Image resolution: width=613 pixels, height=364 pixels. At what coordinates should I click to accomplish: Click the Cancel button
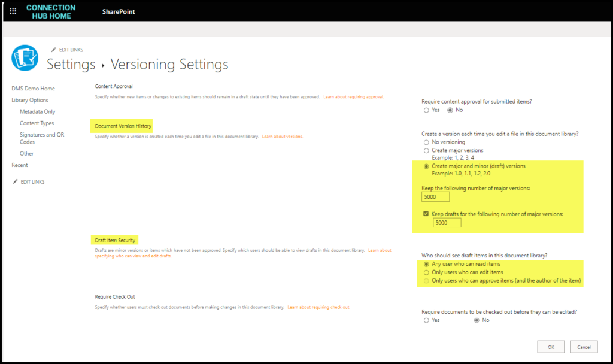coord(584,347)
